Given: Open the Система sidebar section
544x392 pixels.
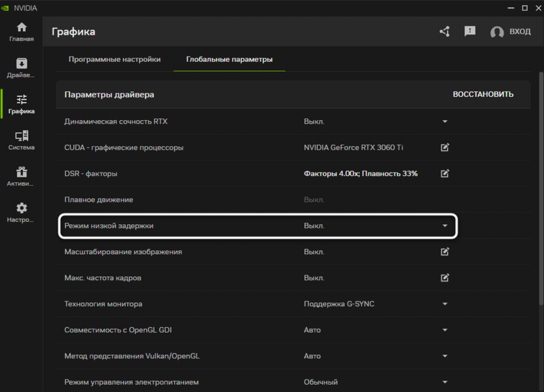Looking at the screenshot, I should [22, 140].
